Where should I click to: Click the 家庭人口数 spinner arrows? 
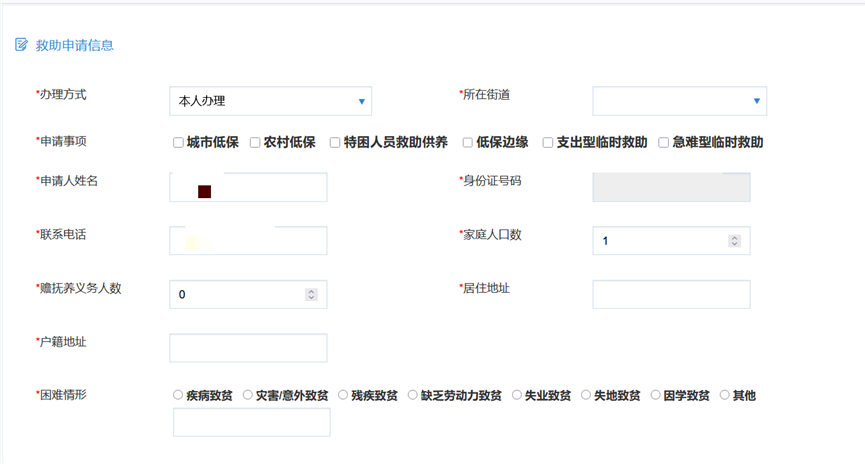734,241
